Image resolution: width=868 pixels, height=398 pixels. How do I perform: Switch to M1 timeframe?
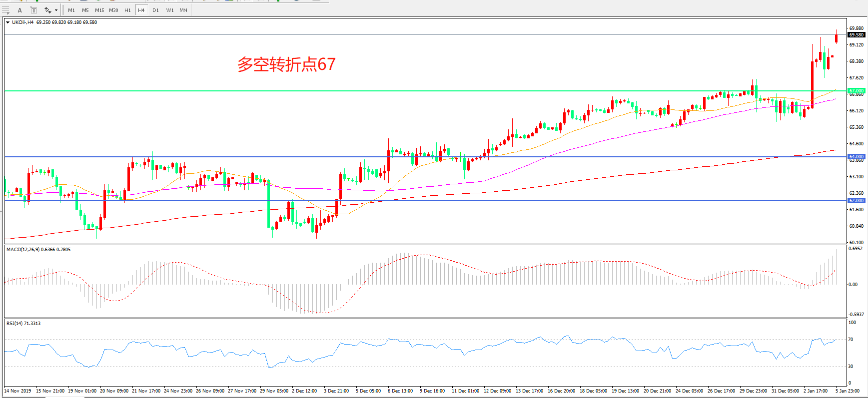pyautogui.click(x=71, y=10)
